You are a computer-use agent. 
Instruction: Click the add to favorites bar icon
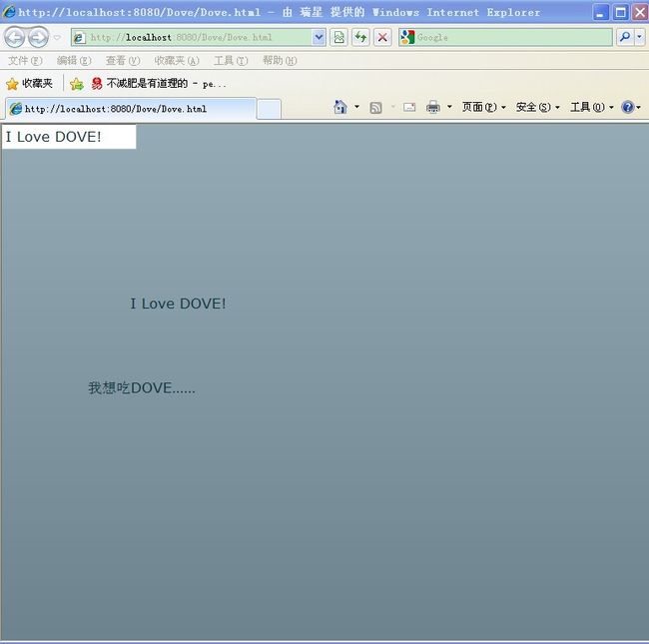coord(76,84)
